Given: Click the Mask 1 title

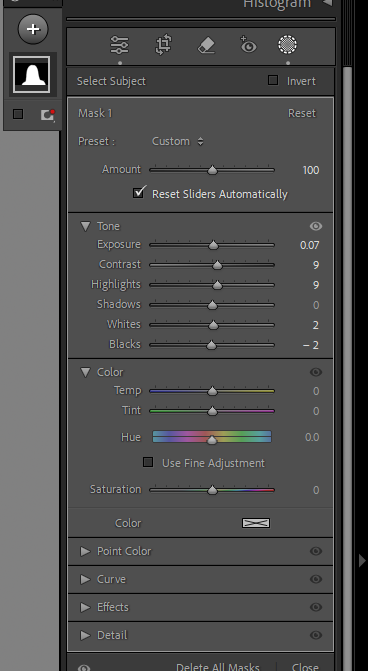Looking at the screenshot, I should [x=95, y=113].
